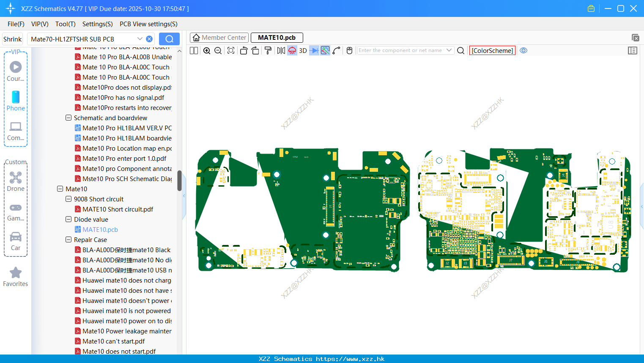Click the right PCB board image
This screenshot has width=644, height=363.
pyautogui.click(x=524, y=210)
